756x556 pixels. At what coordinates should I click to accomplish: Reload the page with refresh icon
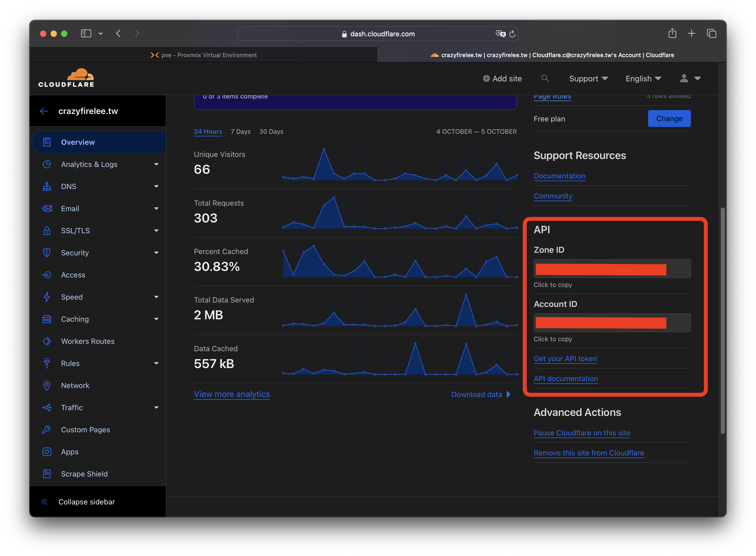click(512, 34)
